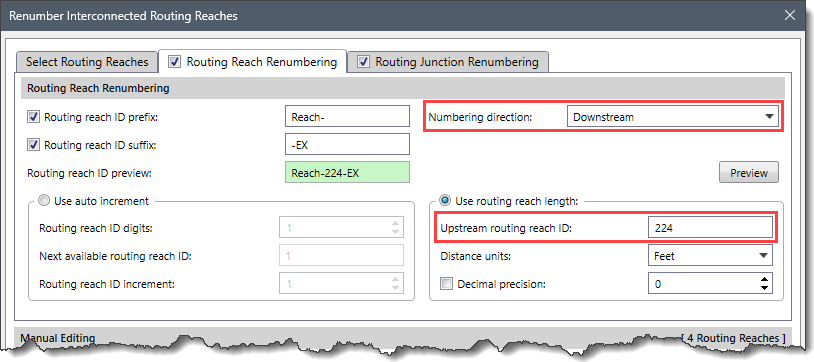Click the Numbering direction label

[x=480, y=117]
